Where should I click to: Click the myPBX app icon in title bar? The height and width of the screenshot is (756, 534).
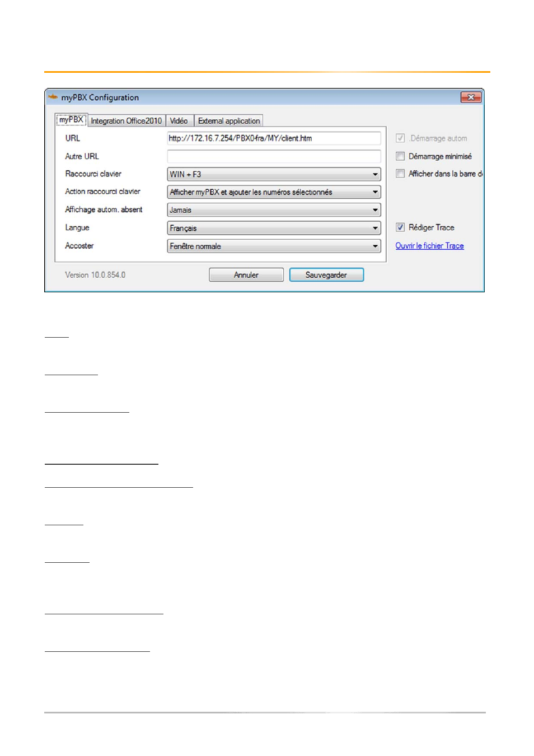click(x=53, y=97)
